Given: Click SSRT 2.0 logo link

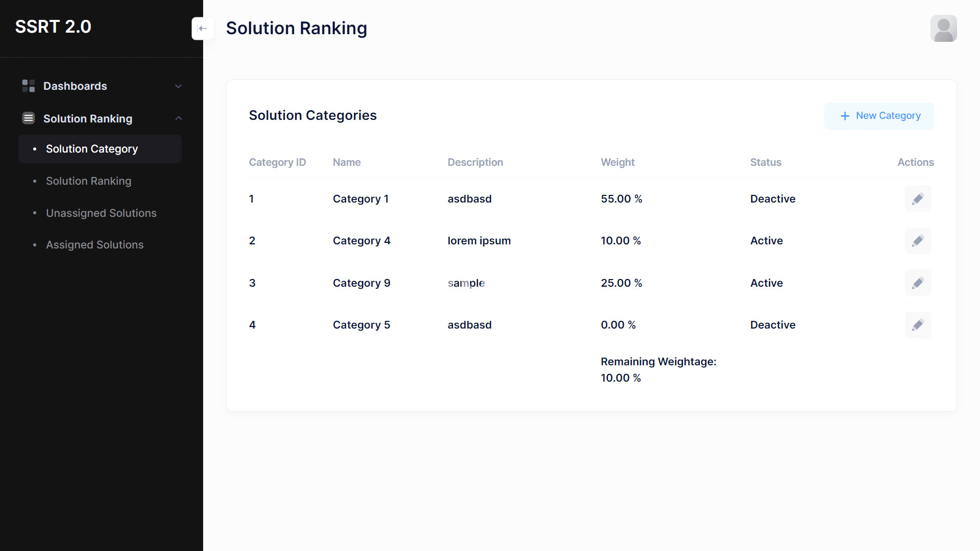Looking at the screenshot, I should pos(53,27).
